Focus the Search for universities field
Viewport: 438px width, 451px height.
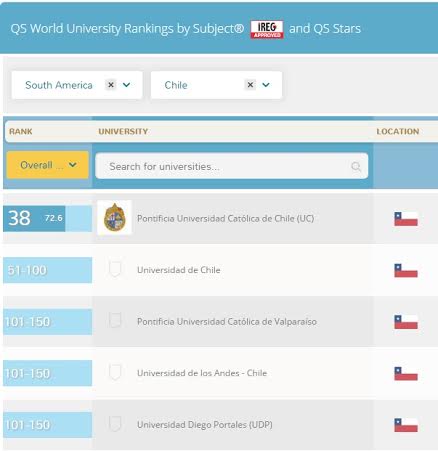coord(232,166)
